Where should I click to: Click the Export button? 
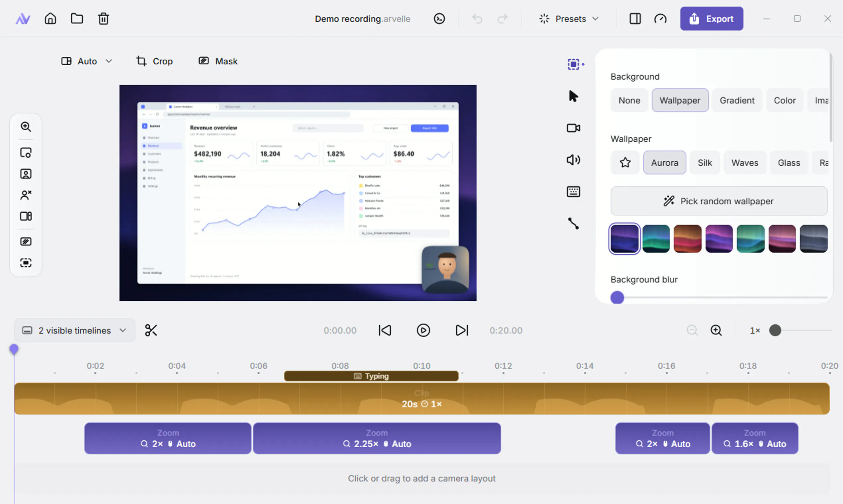(712, 19)
